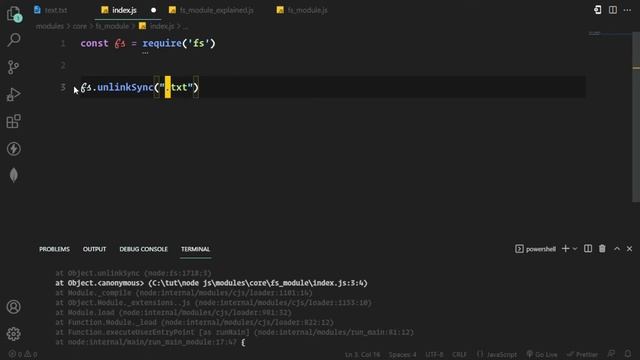Open the Extensions view
640x360 pixels.
13,121
